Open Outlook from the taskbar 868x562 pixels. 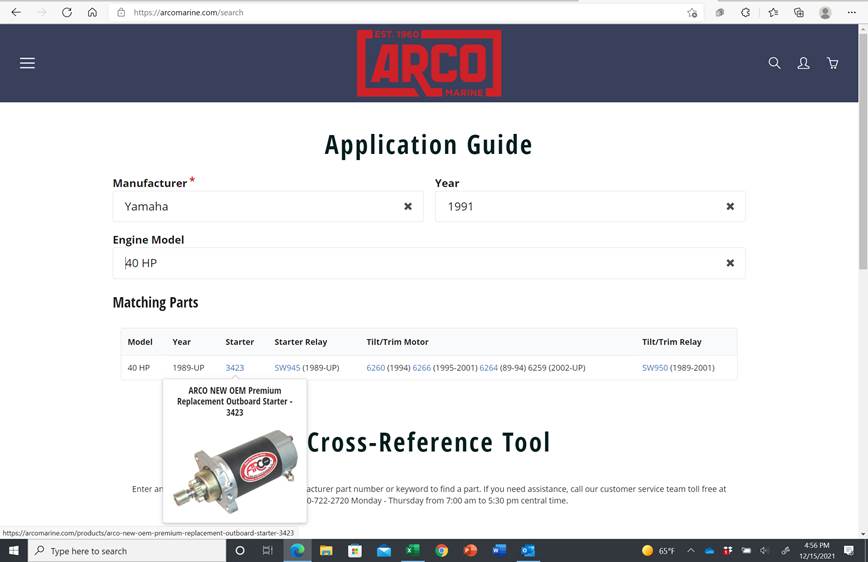(x=528, y=551)
